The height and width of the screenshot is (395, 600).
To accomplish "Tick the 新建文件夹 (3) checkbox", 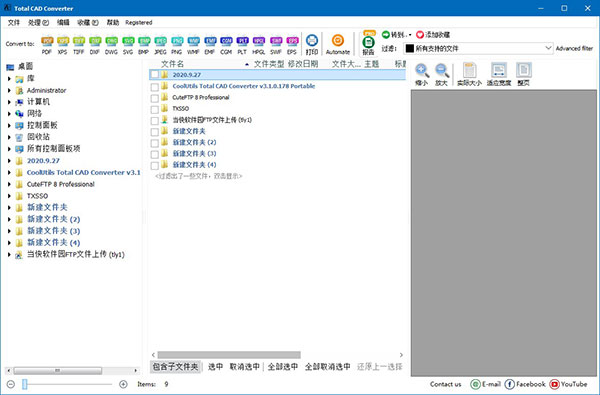I will tap(154, 154).
